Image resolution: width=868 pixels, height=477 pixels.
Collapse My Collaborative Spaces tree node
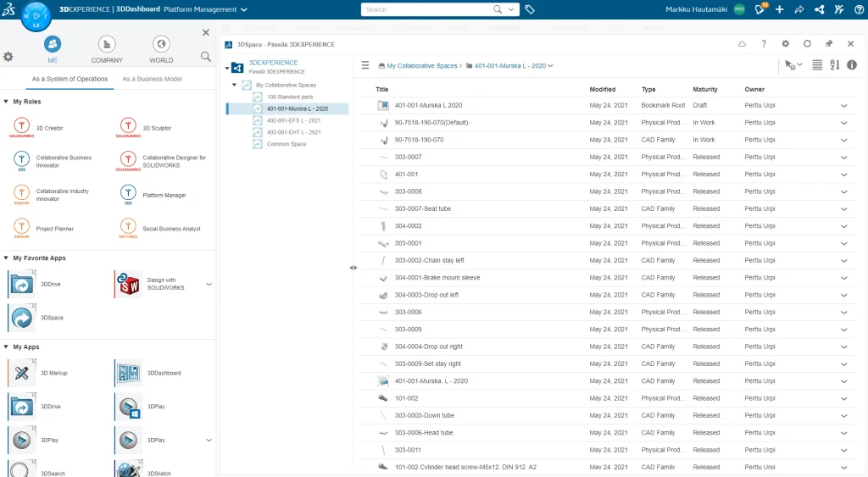coord(235,85)
